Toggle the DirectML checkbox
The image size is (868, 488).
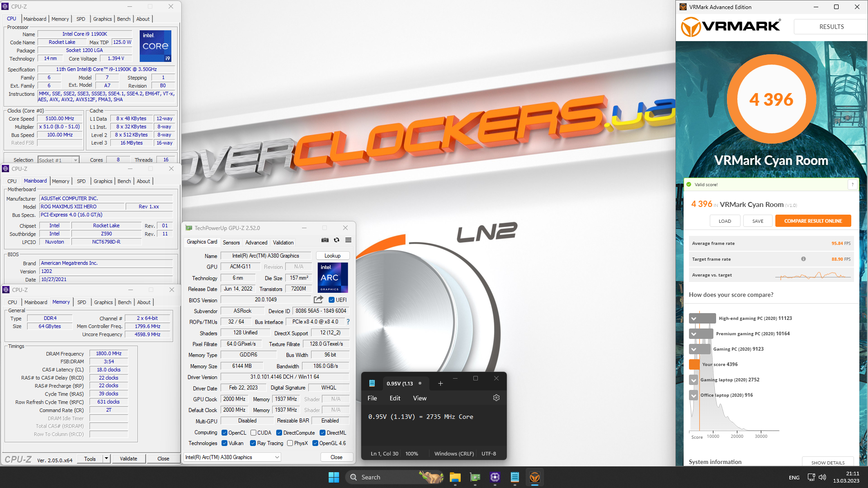322,433
